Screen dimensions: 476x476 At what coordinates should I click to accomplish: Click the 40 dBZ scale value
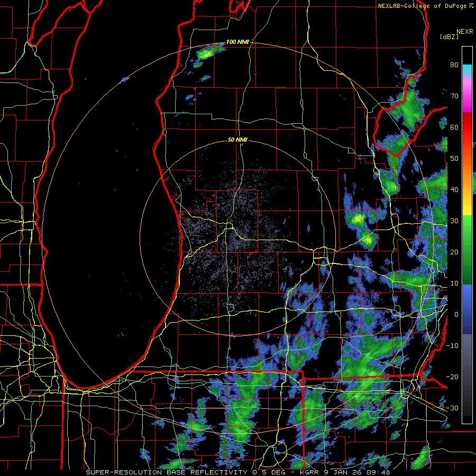(x=454, y=190)
